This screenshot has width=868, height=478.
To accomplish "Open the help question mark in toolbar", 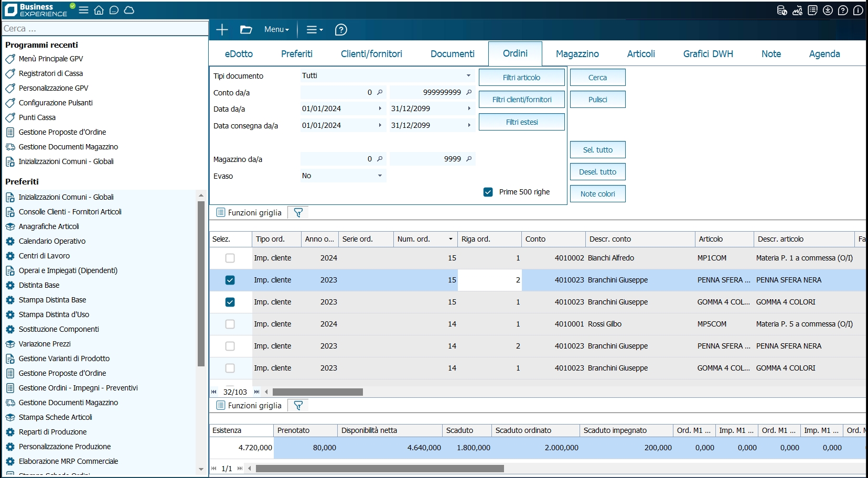I will click(341, 30).
